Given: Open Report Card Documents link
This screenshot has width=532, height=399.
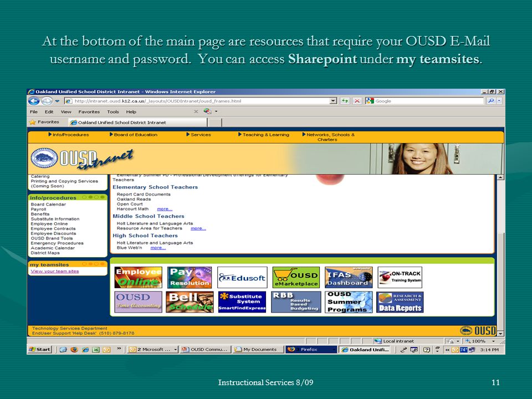Looking at the screenshot, I should tap(144, 195).
